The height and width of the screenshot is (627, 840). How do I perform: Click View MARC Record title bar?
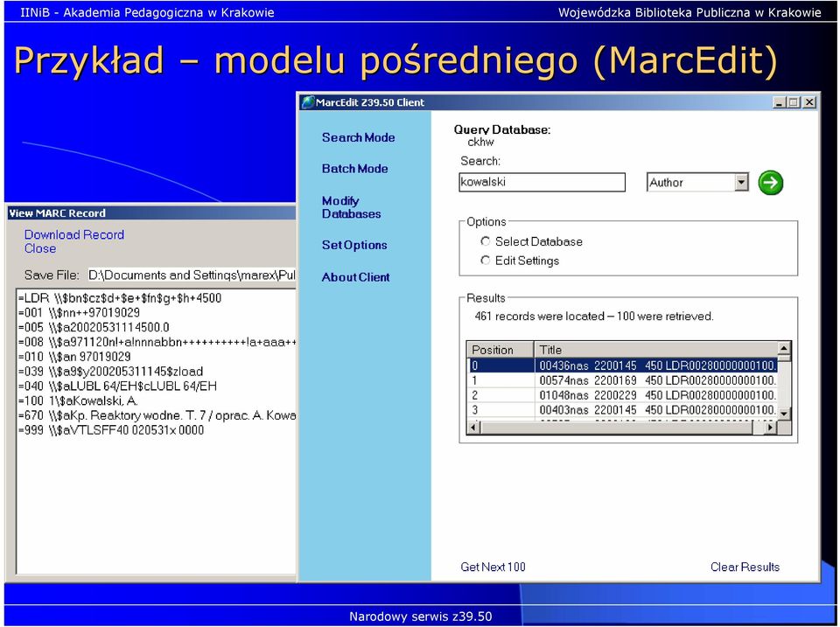click(x=151, y=213)
